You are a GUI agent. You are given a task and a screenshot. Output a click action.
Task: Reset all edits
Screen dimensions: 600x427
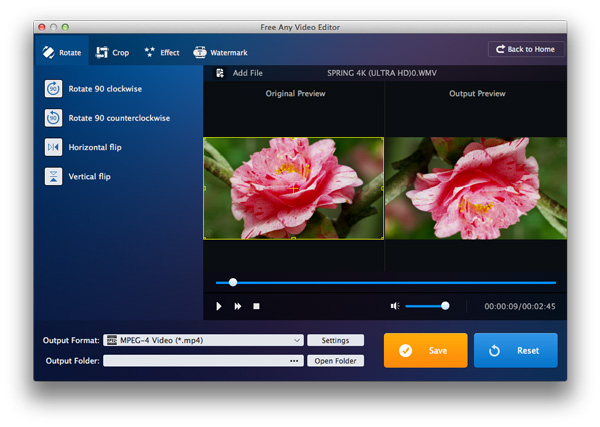pos(515,350)
